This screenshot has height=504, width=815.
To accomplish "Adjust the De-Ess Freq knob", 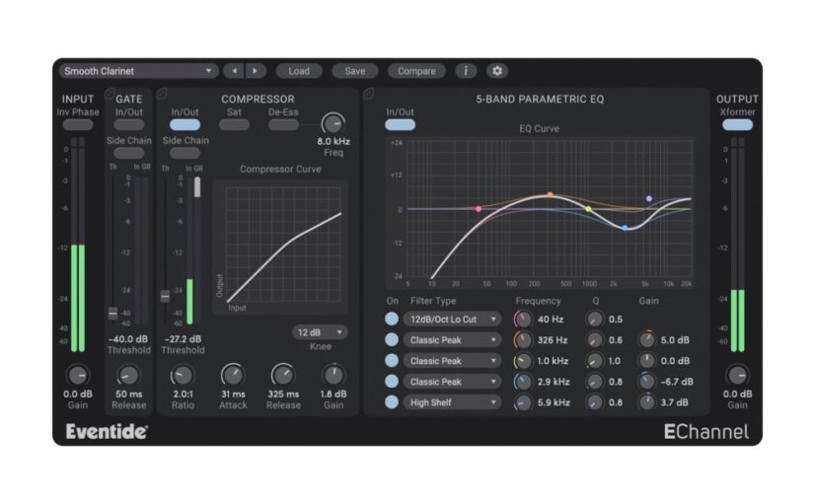I will [333, 123].
